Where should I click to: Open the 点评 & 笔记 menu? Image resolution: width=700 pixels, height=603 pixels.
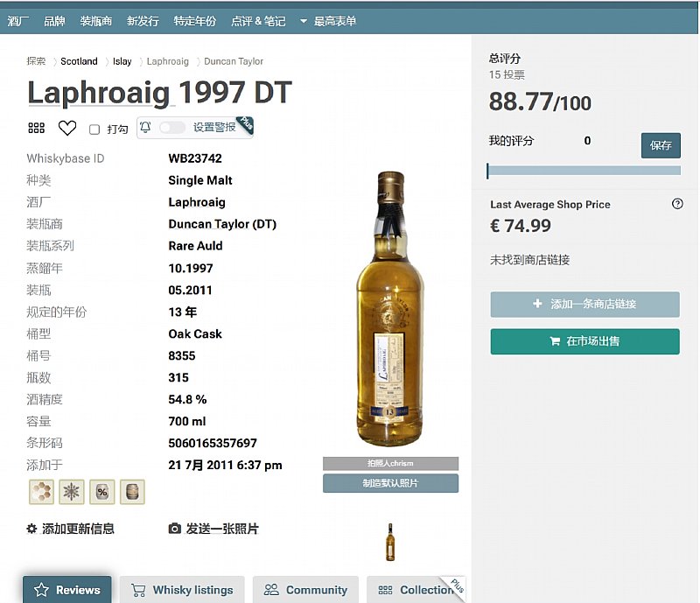258,21
